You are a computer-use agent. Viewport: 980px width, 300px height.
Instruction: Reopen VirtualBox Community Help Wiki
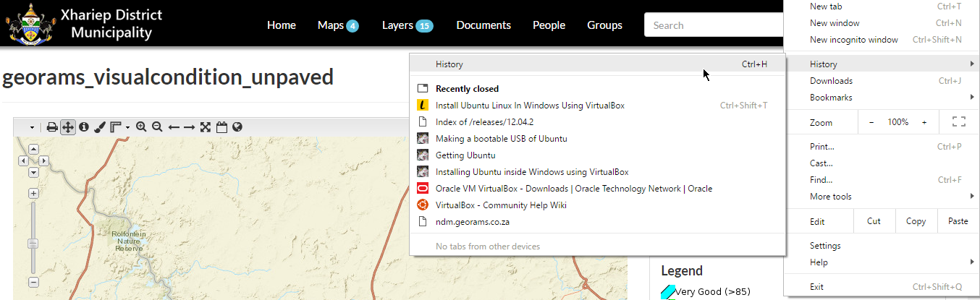[x=597, y=205]
